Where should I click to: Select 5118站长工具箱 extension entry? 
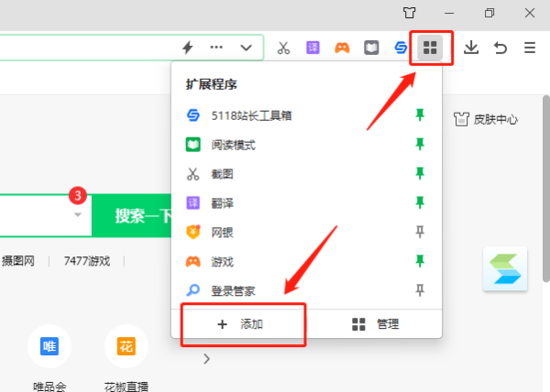[306, 115]
